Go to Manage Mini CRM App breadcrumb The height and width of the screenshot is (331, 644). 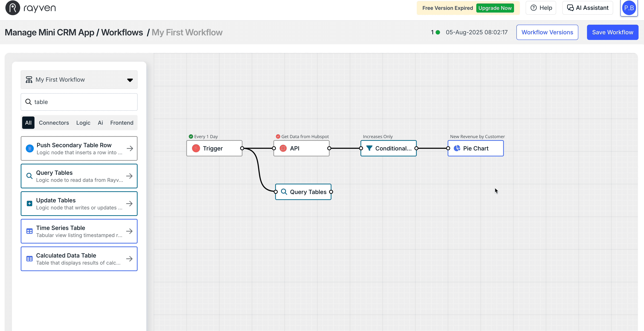(x=50, y=32)
